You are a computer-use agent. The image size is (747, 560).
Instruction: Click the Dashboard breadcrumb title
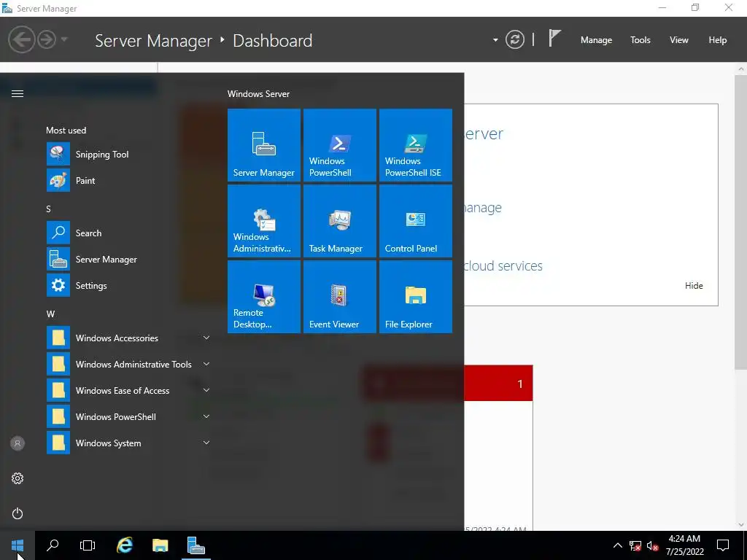pyautogui.click(x=273, y=41)
